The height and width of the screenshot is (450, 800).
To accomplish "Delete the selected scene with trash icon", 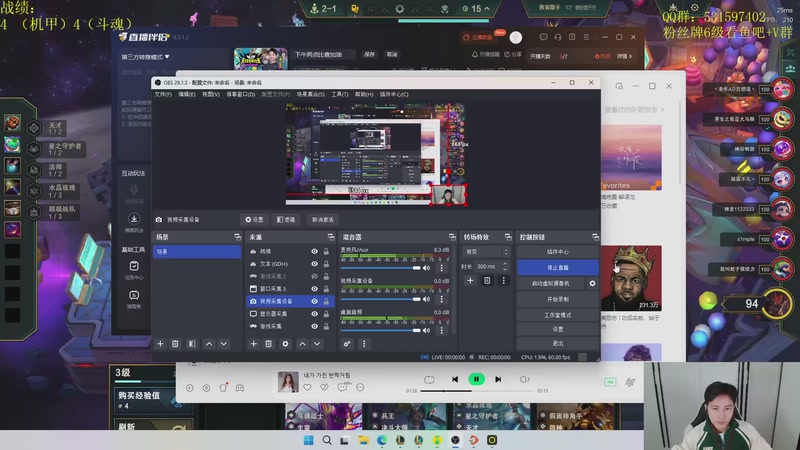I will coord(175,344).
